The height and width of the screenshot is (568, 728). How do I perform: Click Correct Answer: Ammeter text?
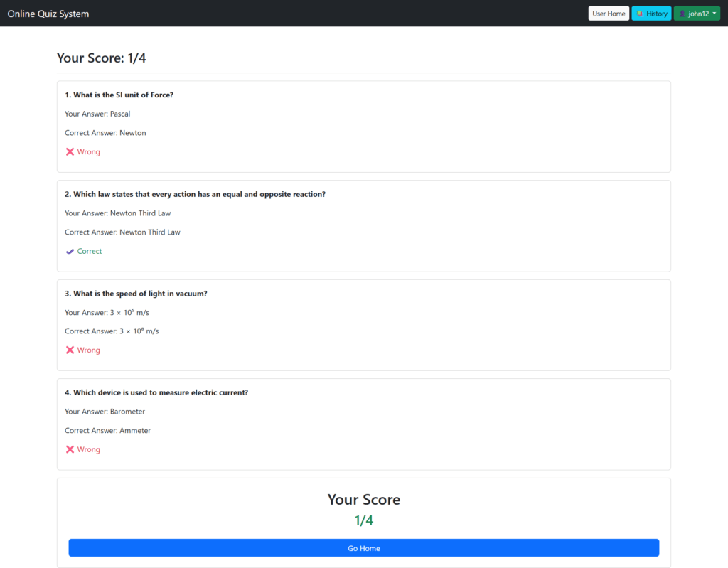[108, 430]
